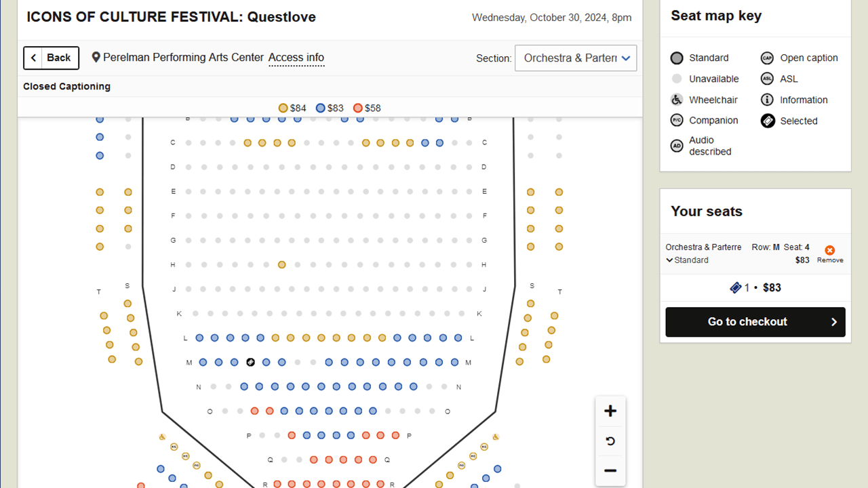This screenshot has width=868, height=488.
Task: Select the first blue seat in row L
Action: (199, 338)
